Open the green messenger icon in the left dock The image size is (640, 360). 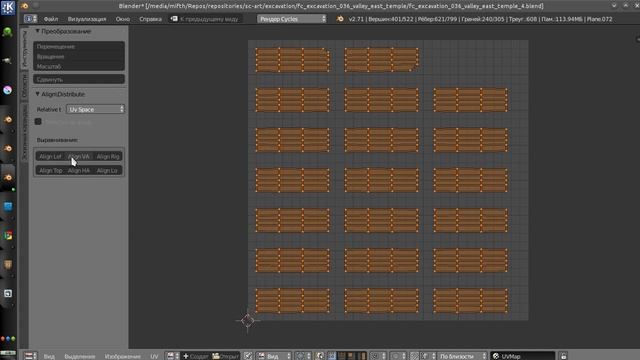pos(7,32)
